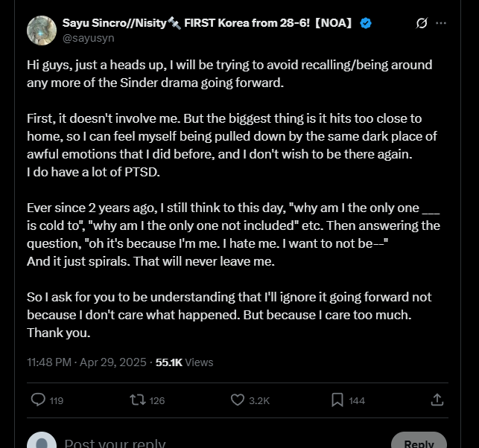This screenshot has width=479, height=448.
Task: Click the blue verified badge
Action: tap(366, 23)
